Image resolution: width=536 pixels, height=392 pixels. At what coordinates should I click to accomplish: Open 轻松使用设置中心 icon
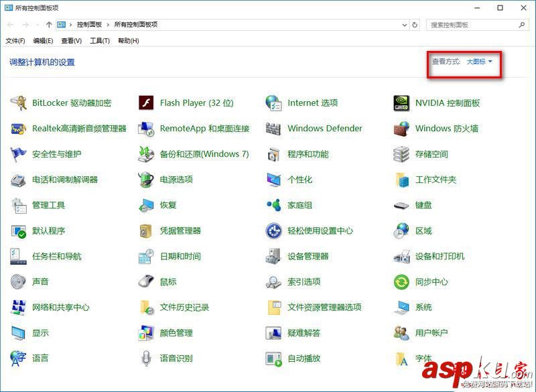click(274, 231)
